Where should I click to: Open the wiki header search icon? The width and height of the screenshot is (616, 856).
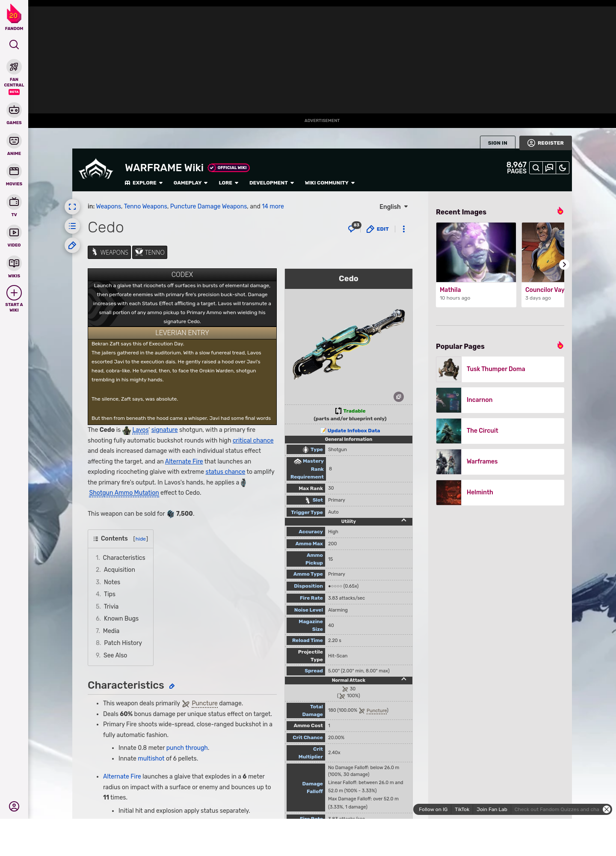536,168
